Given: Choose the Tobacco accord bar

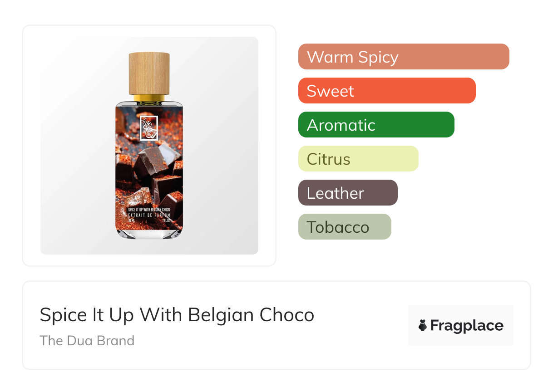Looking at the screenshot, I should pos(345,227).
